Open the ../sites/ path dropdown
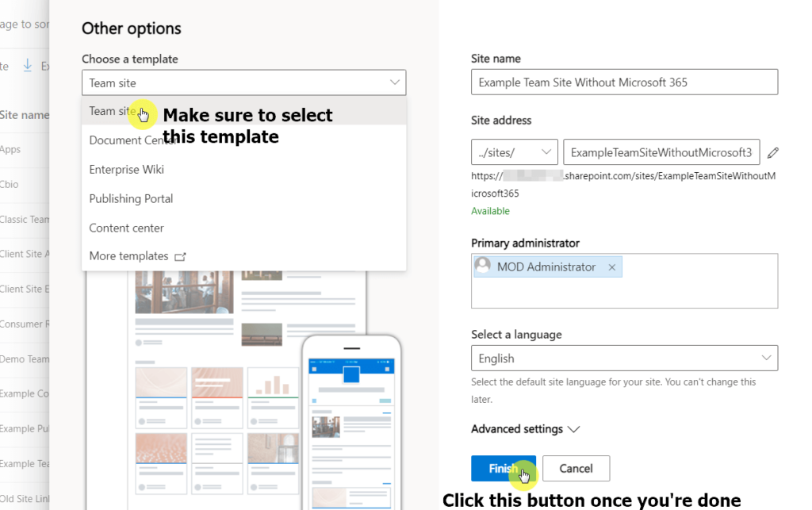812x510 pixels. [514, 152]
